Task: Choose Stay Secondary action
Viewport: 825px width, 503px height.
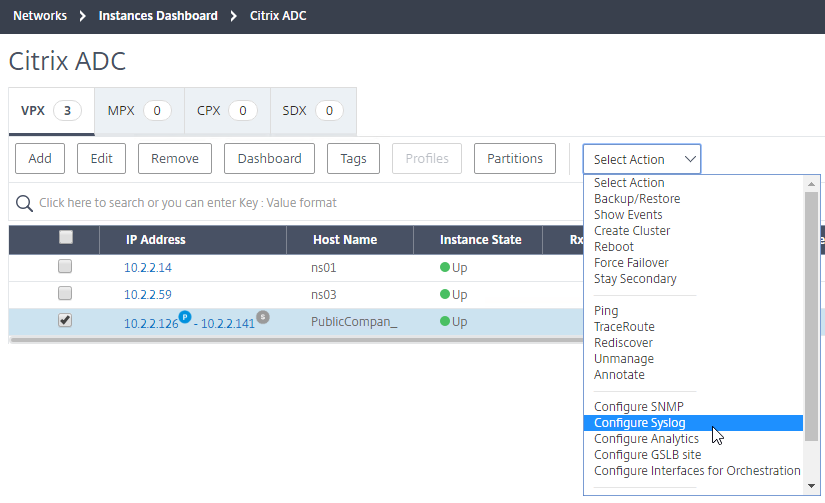Action: pyautogui.click(x=635, y=279)
